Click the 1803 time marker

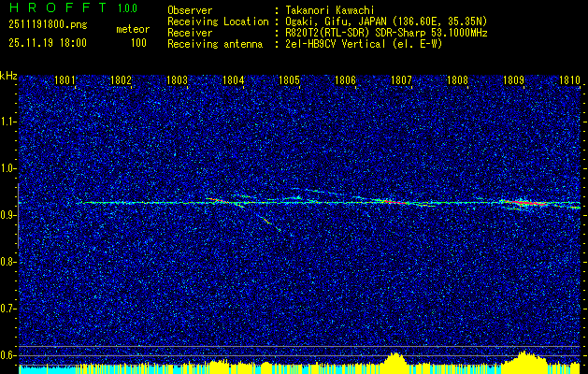177,80
